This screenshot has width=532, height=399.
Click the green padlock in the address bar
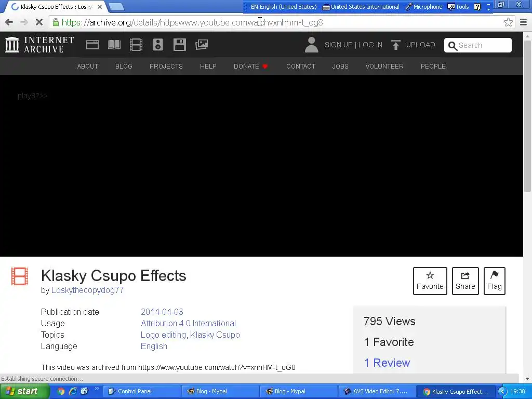tap(56, 22)
